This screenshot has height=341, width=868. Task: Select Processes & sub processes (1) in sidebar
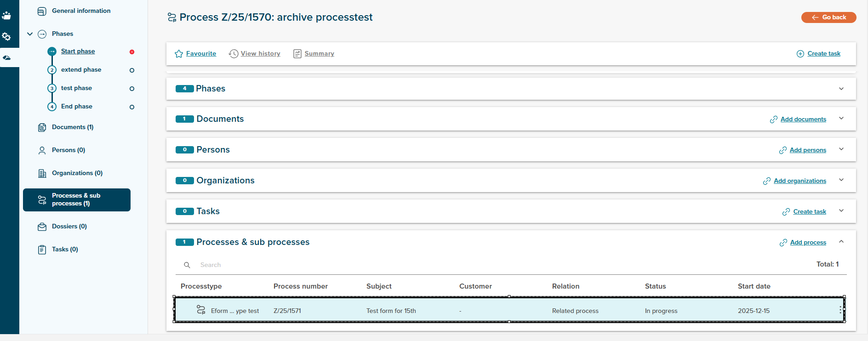point(77,200)
